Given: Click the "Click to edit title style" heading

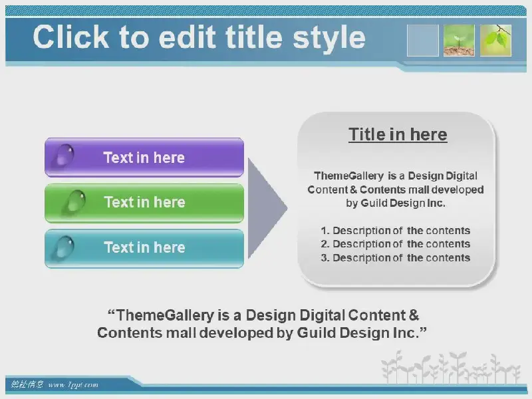Looking at the screenshot, I should point(199,37).
